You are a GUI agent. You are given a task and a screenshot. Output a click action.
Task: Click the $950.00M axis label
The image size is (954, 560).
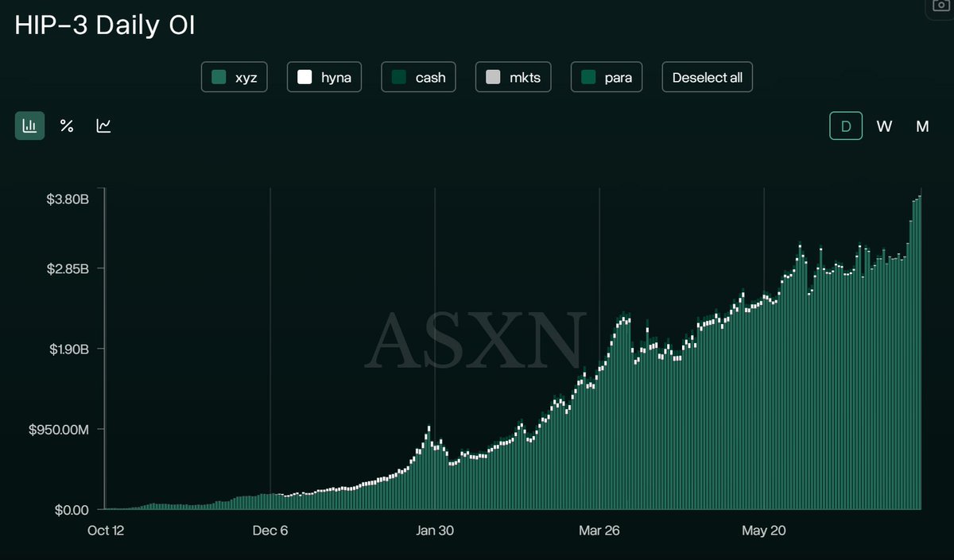point(59,430)
